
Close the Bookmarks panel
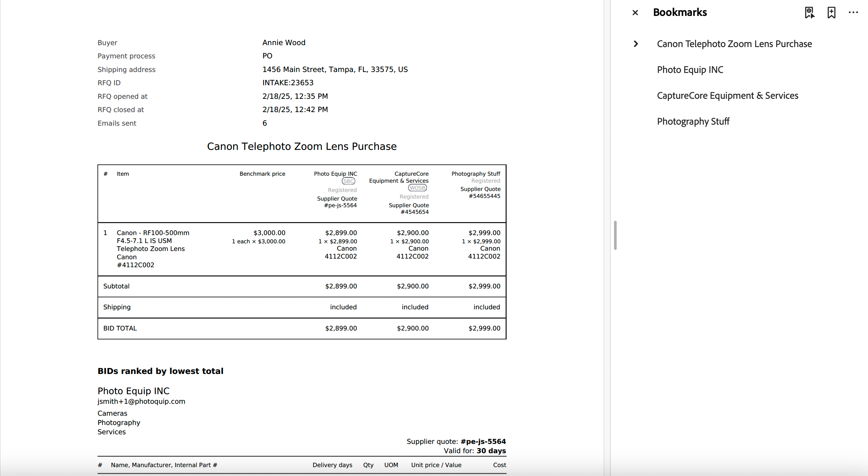tap(635, 13)
